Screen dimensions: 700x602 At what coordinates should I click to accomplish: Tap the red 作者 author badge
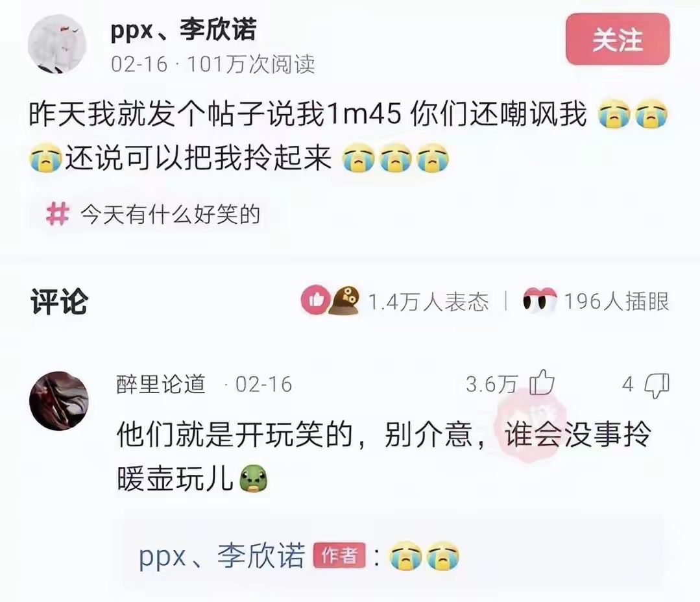(339, 555)
